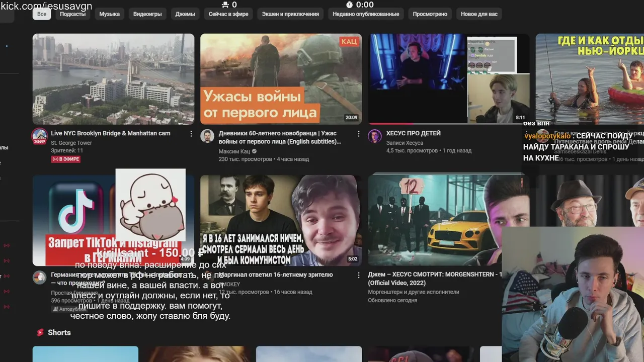Open the Live NYC Brooklyn Bridge cam thumbnail
The image size is (644, 362).
point(113,79)
